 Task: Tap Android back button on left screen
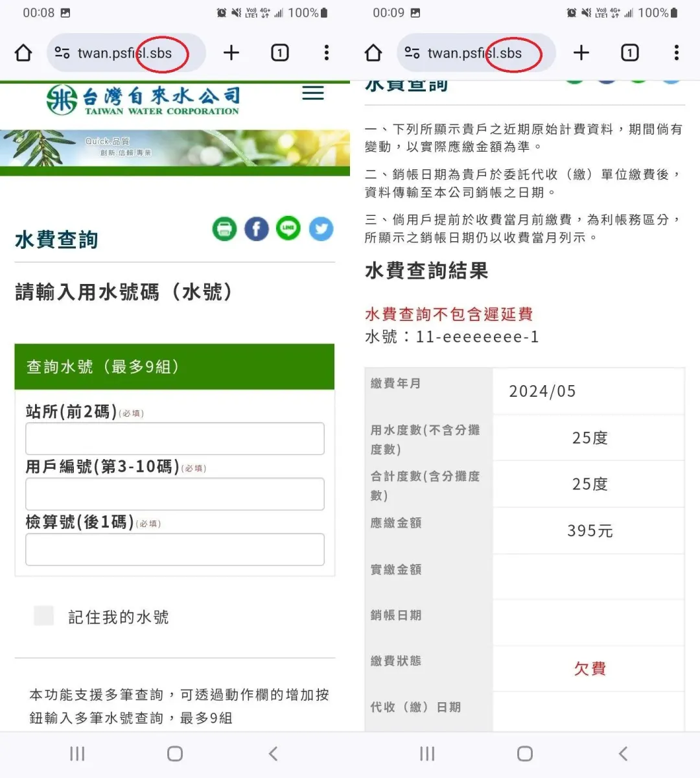coord(273,753)
